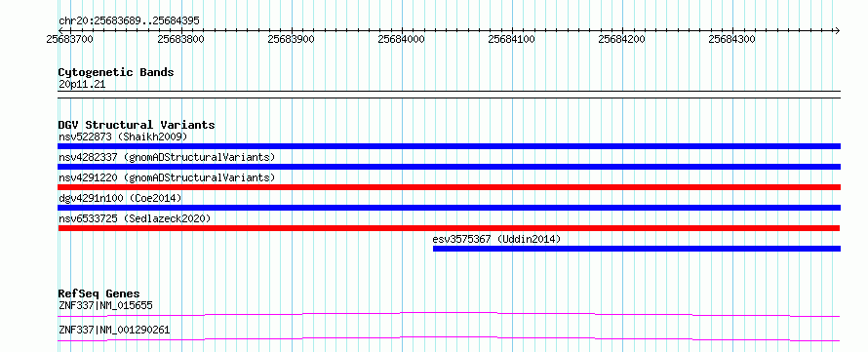This screenshot has width=868, height=352.
Task: Click the 25683800 ruler position
Action: (x=180, y=39)
